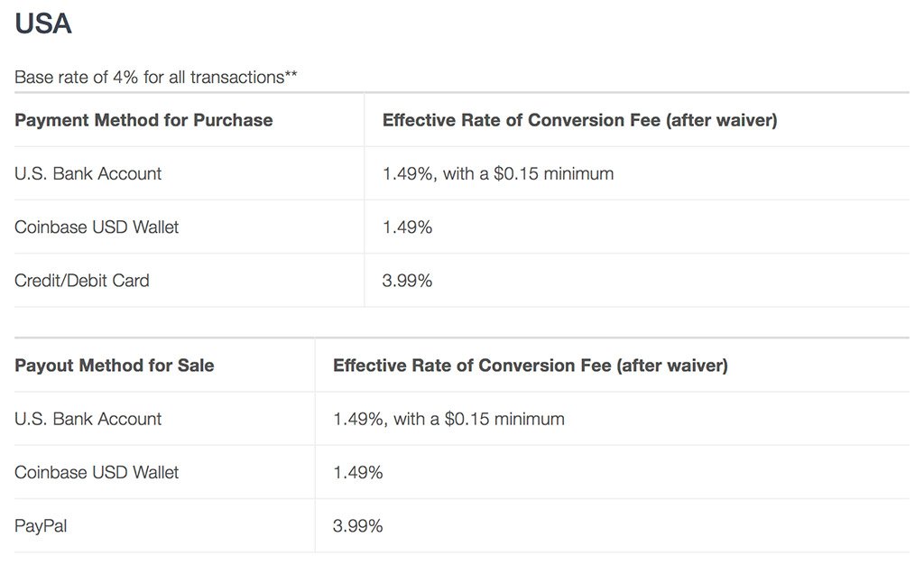Click the USA heading
Image resolution: width=924 pixels, height=565 pixels.
click(43, 24)
